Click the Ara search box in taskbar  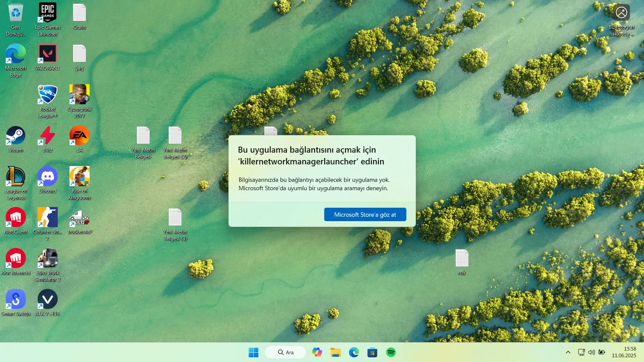285,352
